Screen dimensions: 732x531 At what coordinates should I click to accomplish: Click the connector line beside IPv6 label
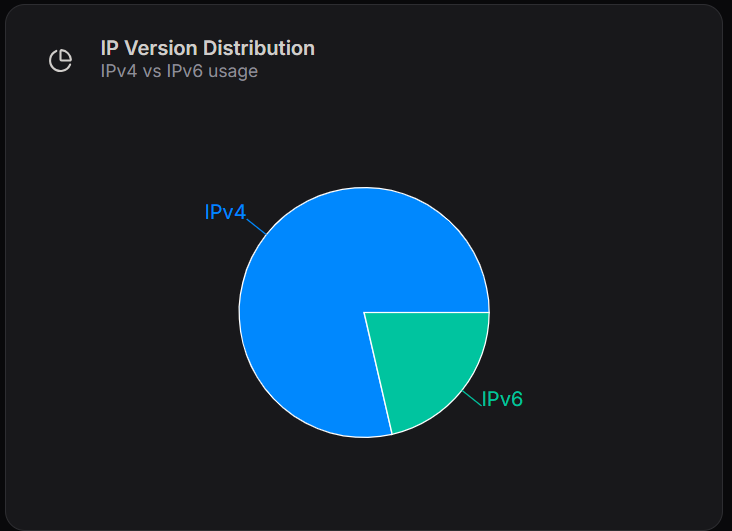471,397
